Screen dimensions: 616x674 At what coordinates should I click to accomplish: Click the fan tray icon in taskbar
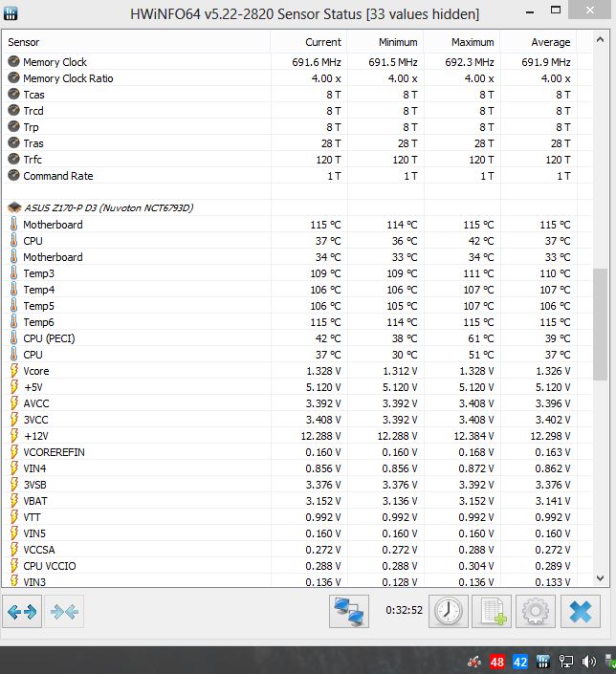(474, 662)
